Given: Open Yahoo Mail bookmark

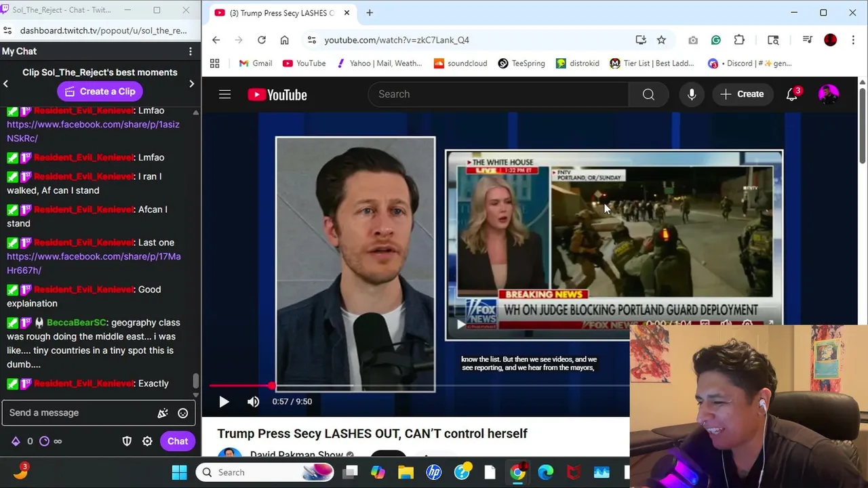Looking at the screenshot, I should (x=378, y=64).
